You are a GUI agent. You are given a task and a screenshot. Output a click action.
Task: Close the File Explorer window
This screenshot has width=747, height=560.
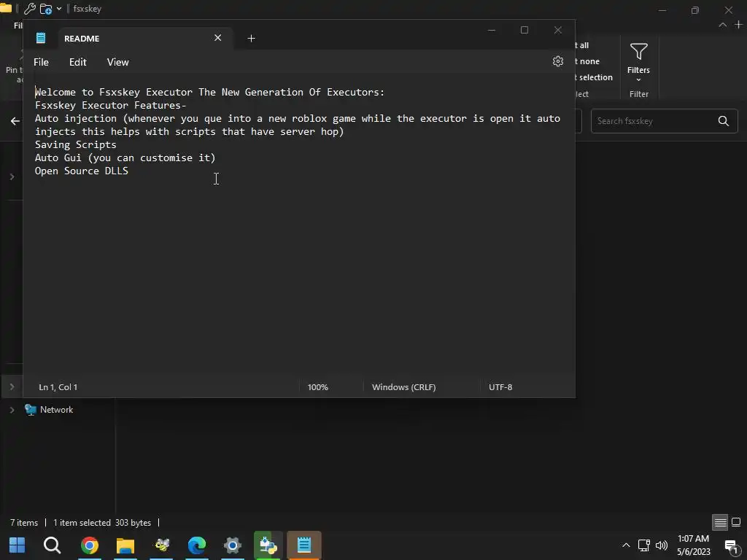(729, 10)
